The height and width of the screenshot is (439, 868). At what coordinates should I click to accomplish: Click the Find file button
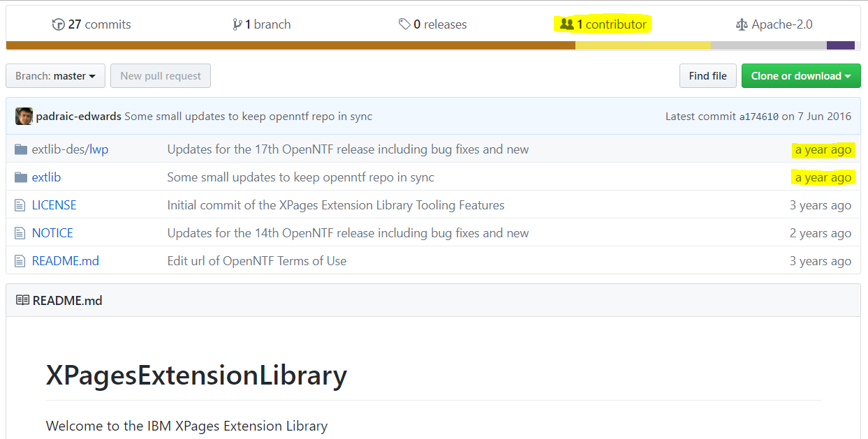pyautogui.click(x=707, y=75)
